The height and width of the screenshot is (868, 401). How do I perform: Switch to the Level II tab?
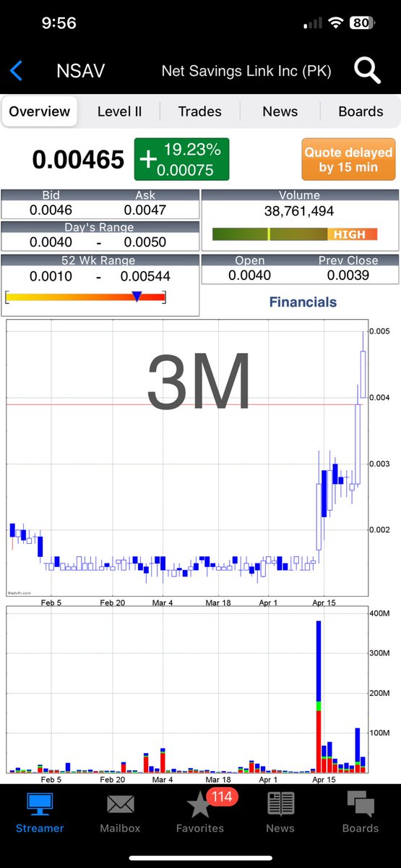coord(119,111)
